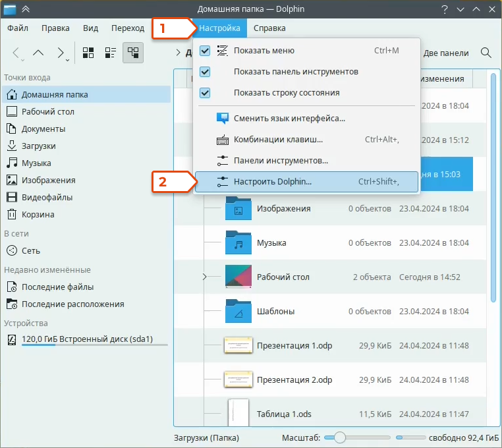Screen dimensions: 502x448
Task: Switch to compact view mode
Action: 111,53
